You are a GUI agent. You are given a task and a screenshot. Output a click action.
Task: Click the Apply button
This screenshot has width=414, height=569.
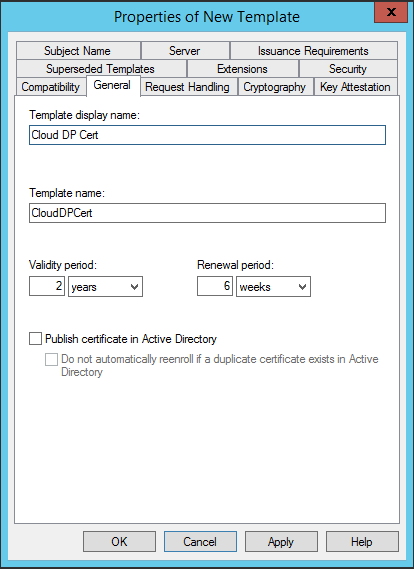(x=281, y=541)
